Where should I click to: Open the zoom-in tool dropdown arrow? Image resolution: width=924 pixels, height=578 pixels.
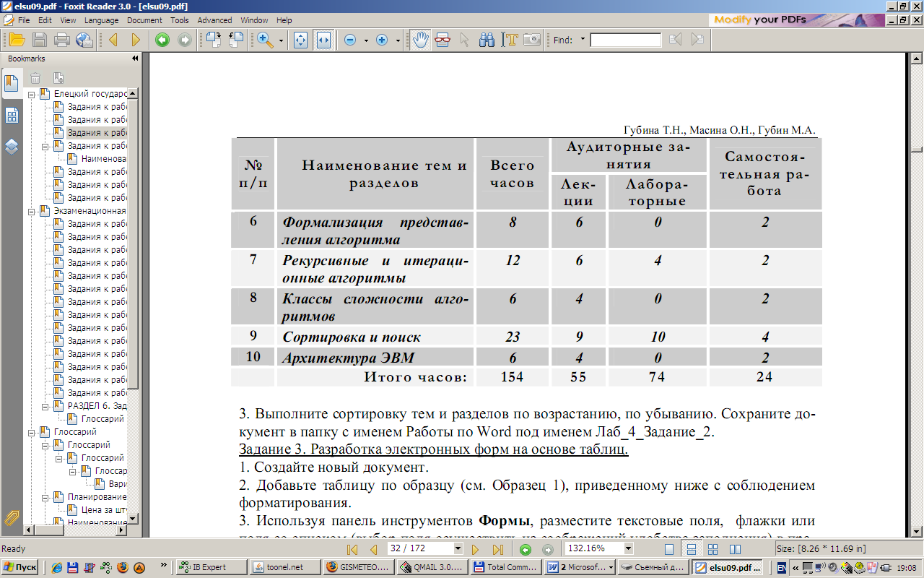(x=281, y=40)
